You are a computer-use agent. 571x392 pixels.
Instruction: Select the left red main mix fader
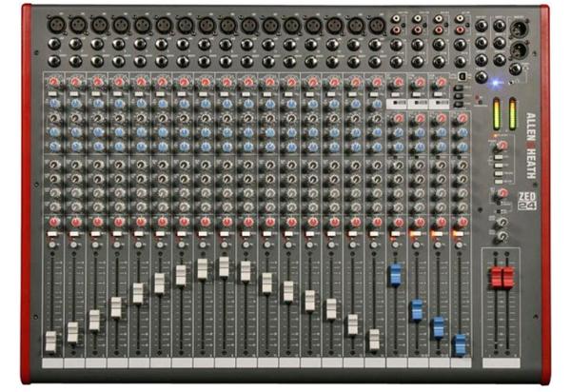[x=495, y=278]
